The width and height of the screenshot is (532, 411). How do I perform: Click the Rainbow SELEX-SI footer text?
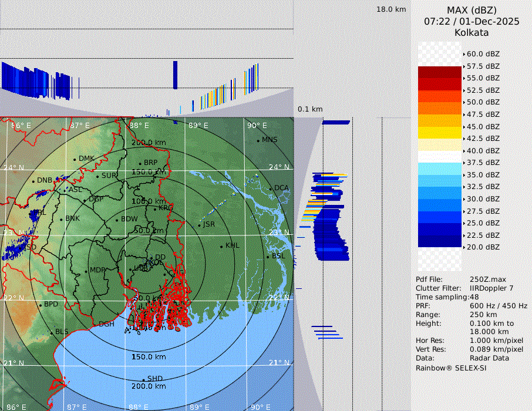(451, 368)
